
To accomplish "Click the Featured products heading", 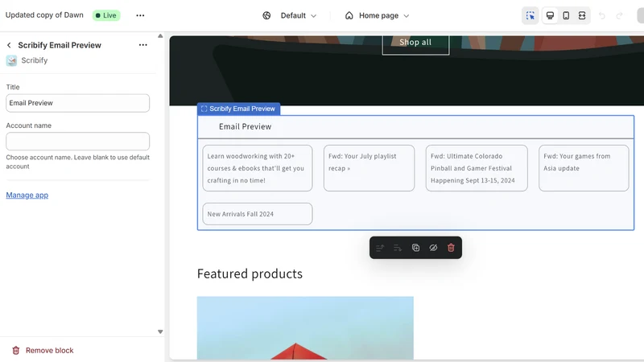I will coord(250,274).
